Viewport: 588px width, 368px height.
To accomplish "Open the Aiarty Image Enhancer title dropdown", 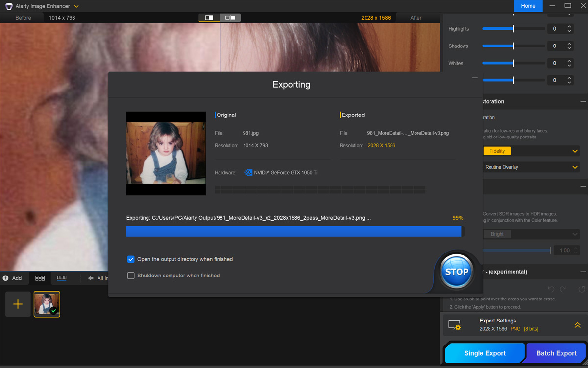I will click(76, 6).
